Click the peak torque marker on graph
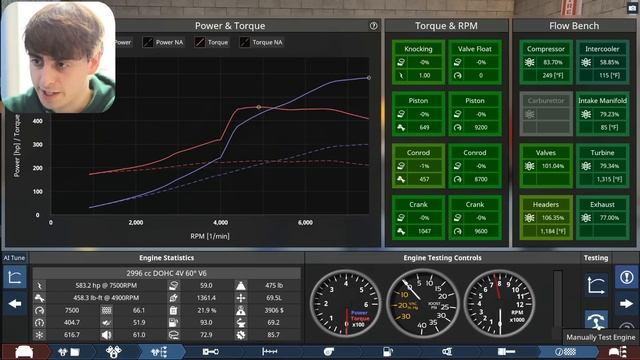Viewport: 640px width, 360px height. (258, 107)
